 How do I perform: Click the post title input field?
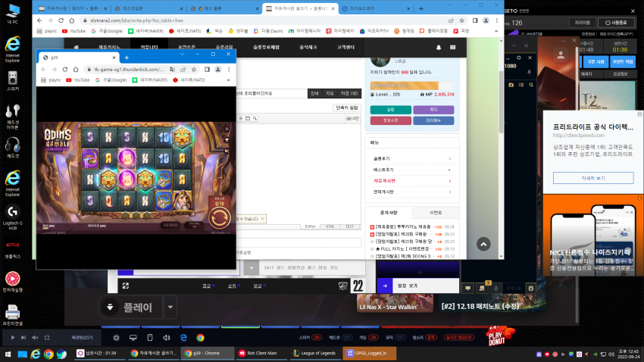272,94
